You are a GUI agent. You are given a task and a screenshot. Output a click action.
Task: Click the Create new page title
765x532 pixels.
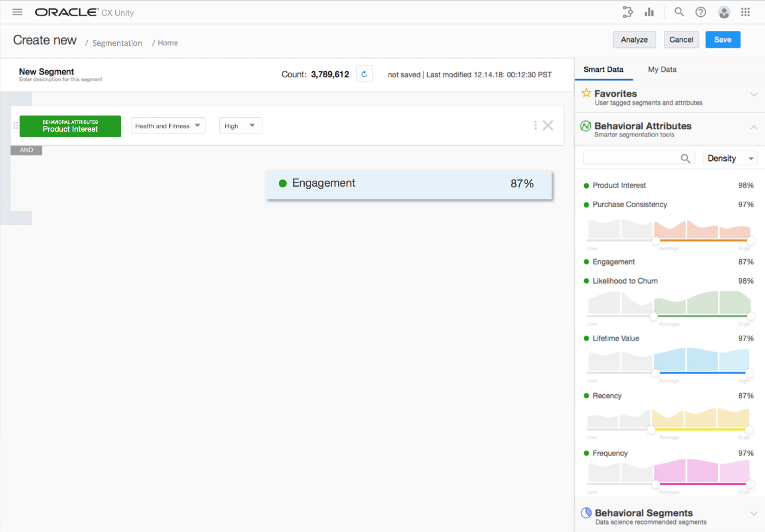(x=45, y=40)
